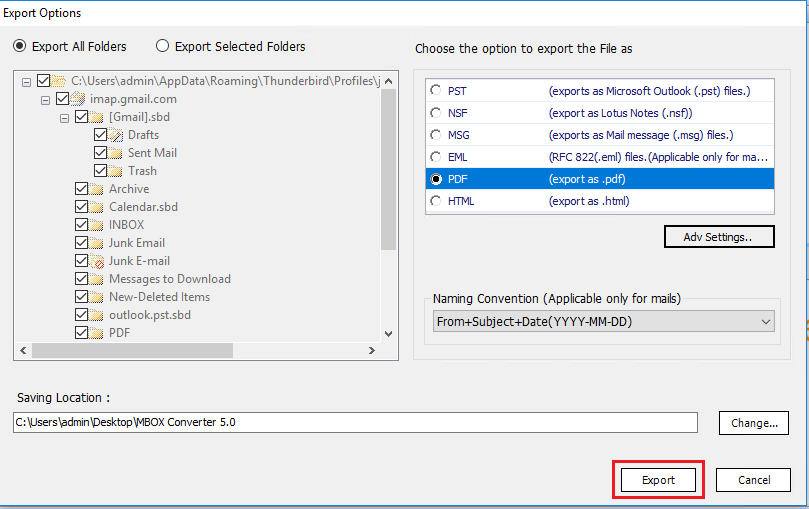Select the outlook.pst.sbd tree label
The image size is (809, 509).
[x=150, y=315]
